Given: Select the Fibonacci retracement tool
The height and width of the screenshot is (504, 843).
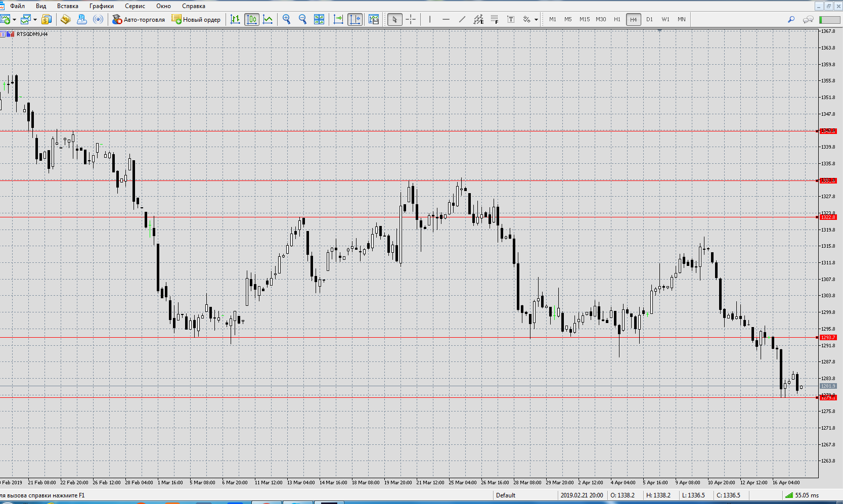Looking at the screenshot, I should [x=495, y=19].
